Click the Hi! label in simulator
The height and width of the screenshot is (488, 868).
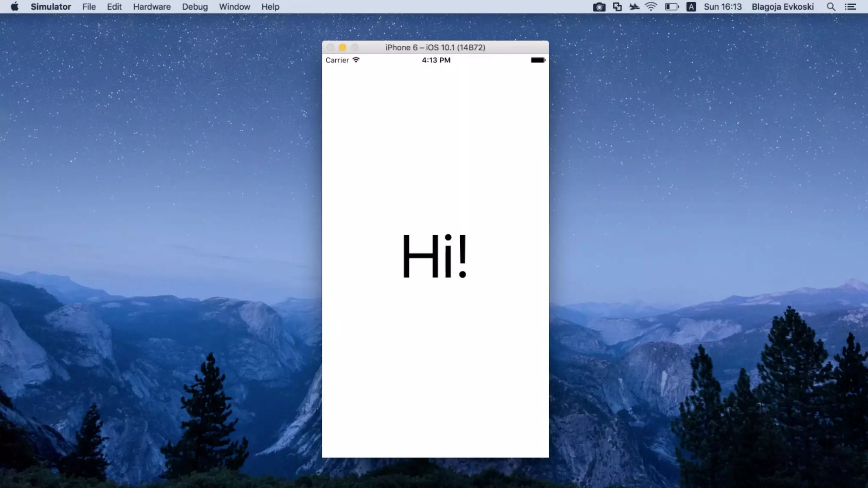(435, 256)
